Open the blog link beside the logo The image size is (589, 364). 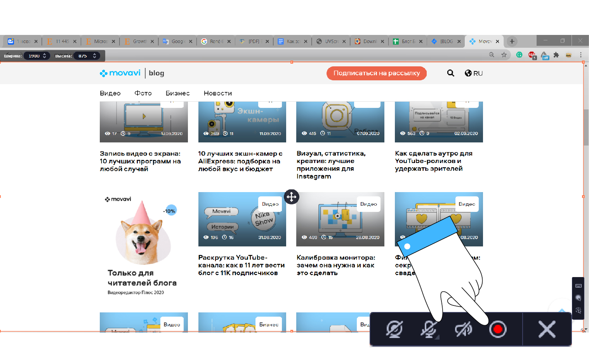coord(156,73)
